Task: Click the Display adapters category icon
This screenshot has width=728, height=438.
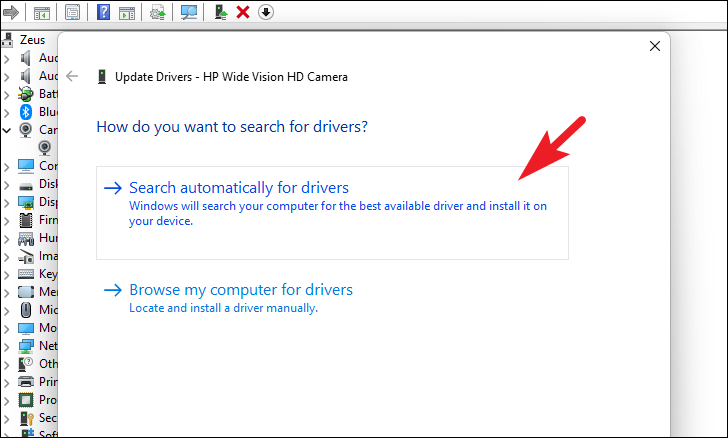Action: pyautogui.click(x=26, y=203)
